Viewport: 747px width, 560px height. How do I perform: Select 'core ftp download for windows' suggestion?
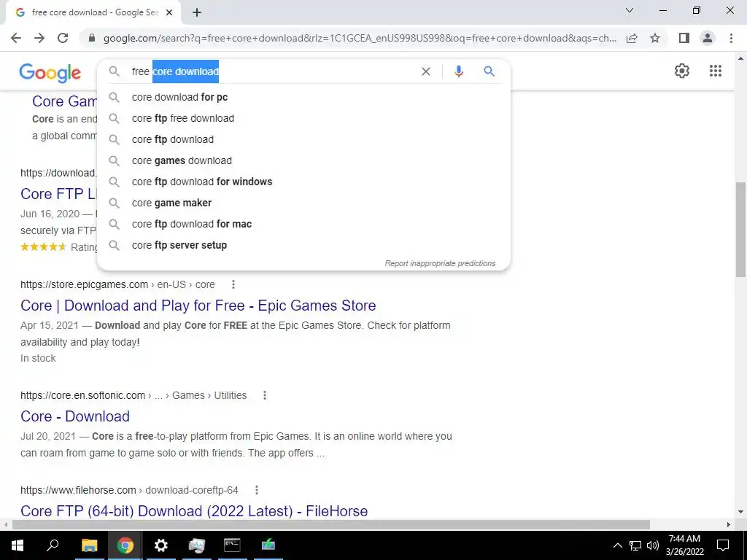click(x=303, y=182)
